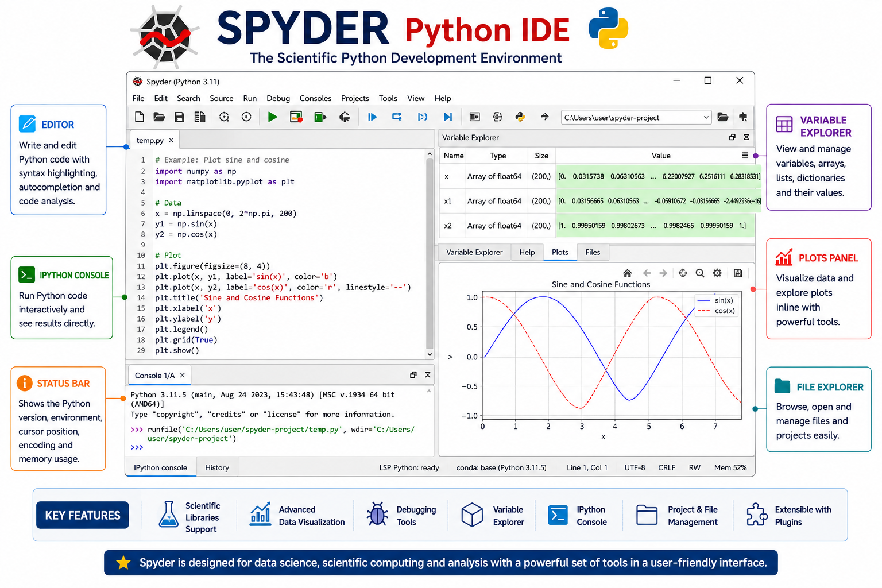
Task: Click the green value cell for variable x1
Action: pos(659,201)
